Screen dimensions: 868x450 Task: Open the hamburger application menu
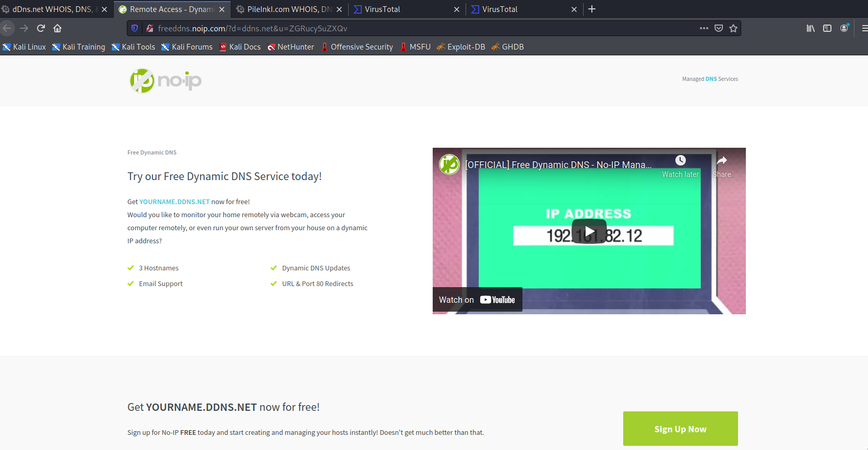[x=864, y=28]
